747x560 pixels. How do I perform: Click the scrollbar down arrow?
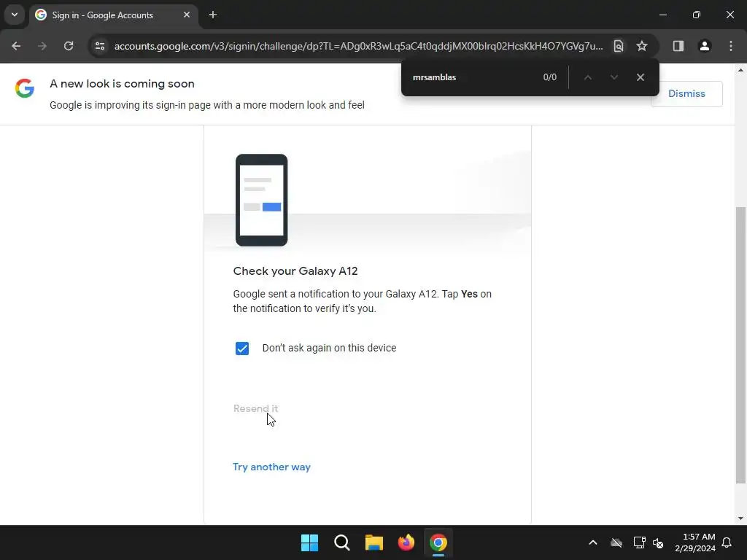[x=740, y=518]
